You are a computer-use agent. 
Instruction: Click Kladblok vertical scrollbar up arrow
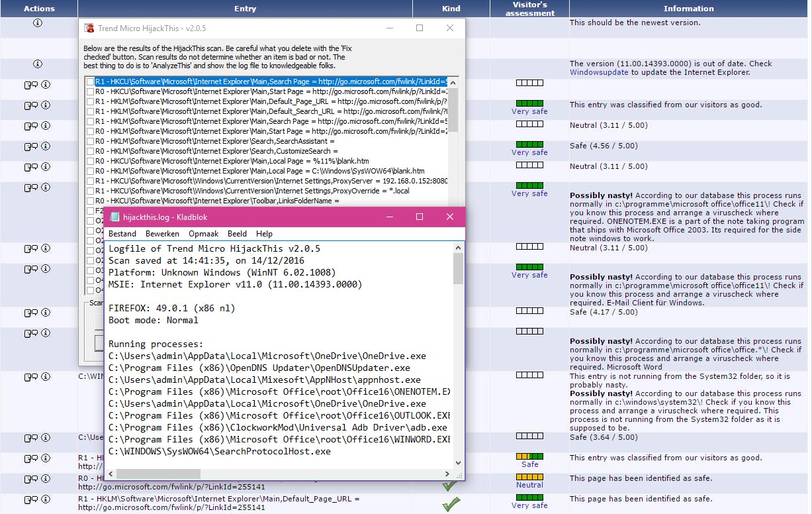458,247
